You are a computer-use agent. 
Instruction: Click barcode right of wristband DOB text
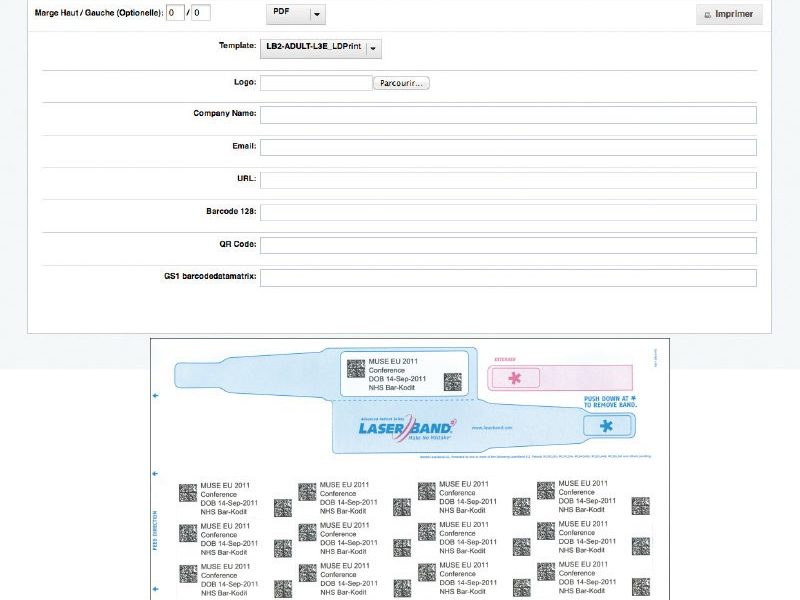tap(452, 381)
